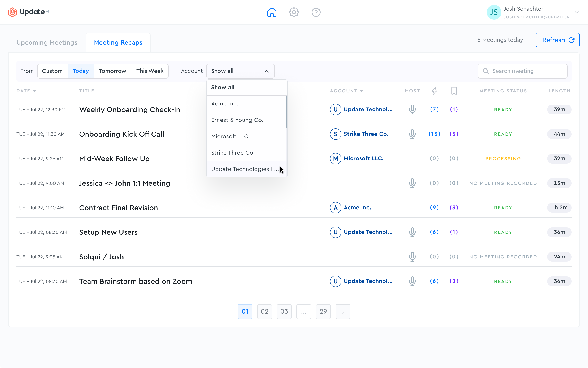Select Acme Inc. from the dropdown list

click(x=246, y=104)
